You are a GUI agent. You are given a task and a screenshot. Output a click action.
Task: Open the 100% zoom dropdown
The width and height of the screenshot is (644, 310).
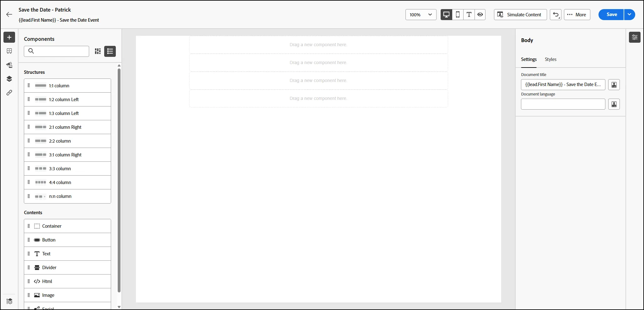421,15
